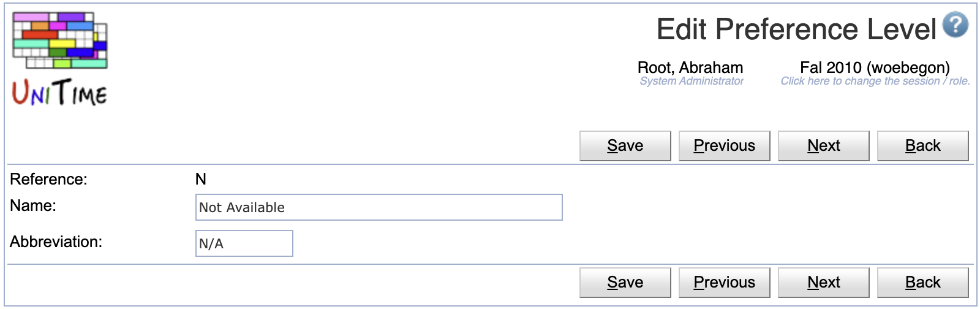The width and height of the screenshot is (980, 309).
Task: Click the bottom Next button
Action: pos(824,283)
